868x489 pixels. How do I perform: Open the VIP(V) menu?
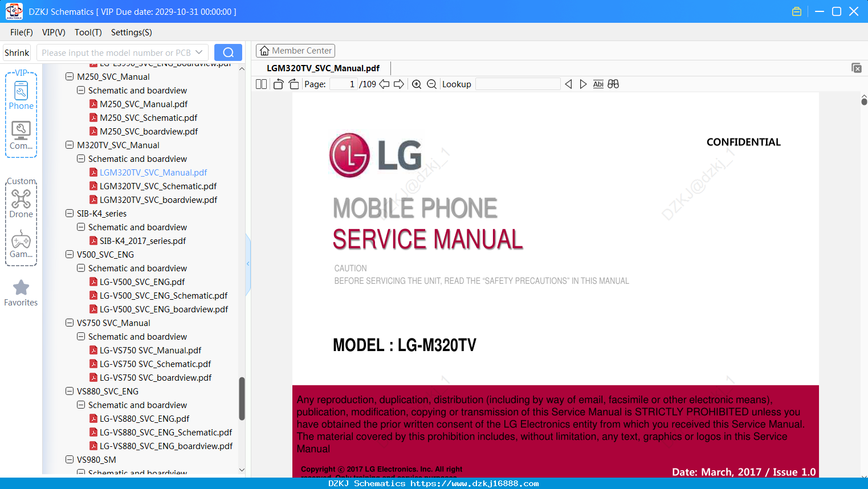[x=54, y=32]
